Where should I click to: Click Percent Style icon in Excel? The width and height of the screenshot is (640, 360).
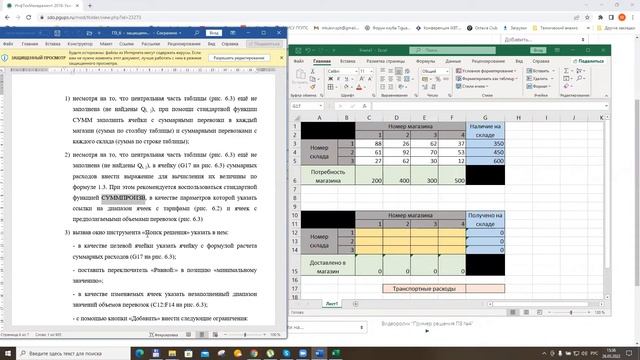[437, 79]
